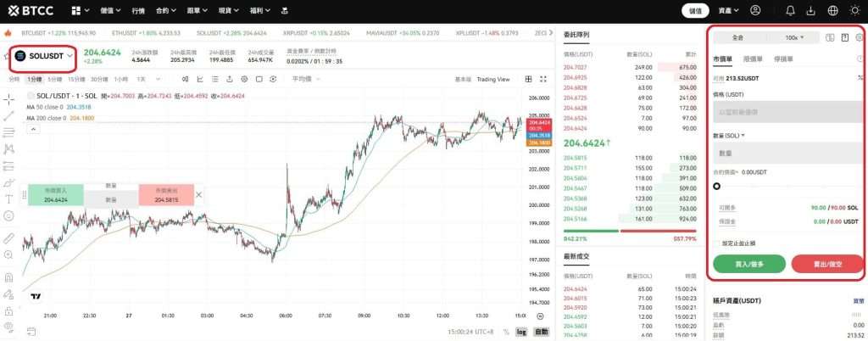868x341 pixels.
Task: Select the text annotation tool
Action: pyautogui.click(x=8, y=199)
